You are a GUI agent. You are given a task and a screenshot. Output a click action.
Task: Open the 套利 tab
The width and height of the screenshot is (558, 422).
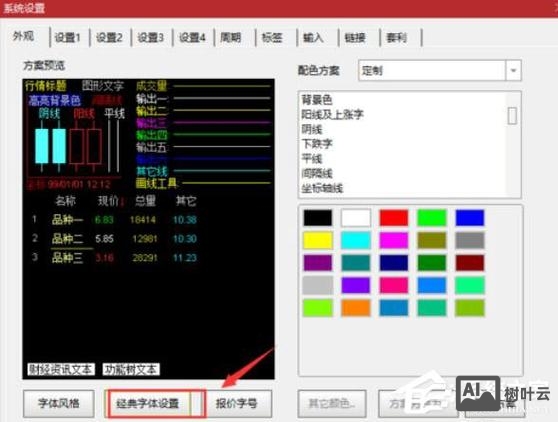tap(396, 37)
